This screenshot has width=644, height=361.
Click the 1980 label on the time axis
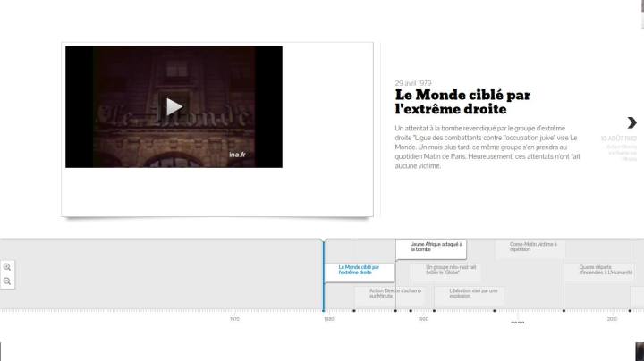329,318
